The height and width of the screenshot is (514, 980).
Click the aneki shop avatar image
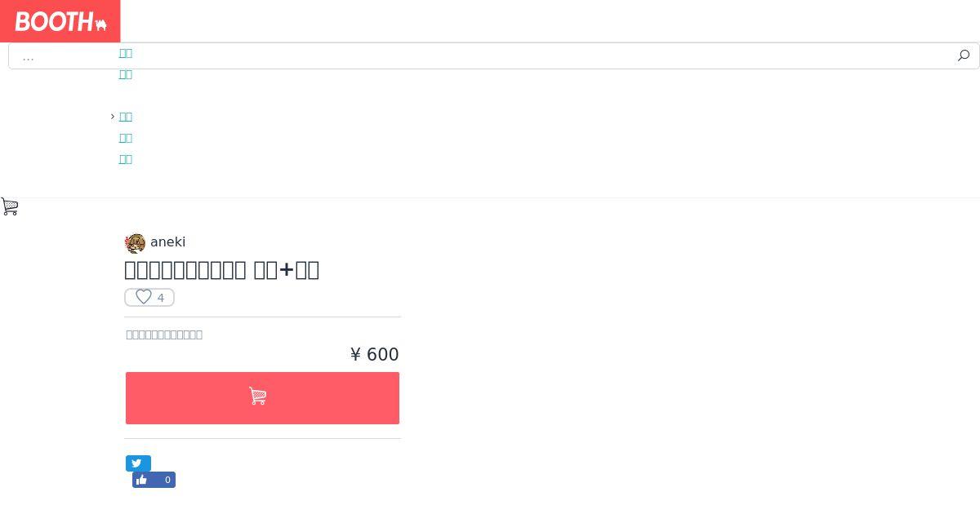click(x=135, y=243)
